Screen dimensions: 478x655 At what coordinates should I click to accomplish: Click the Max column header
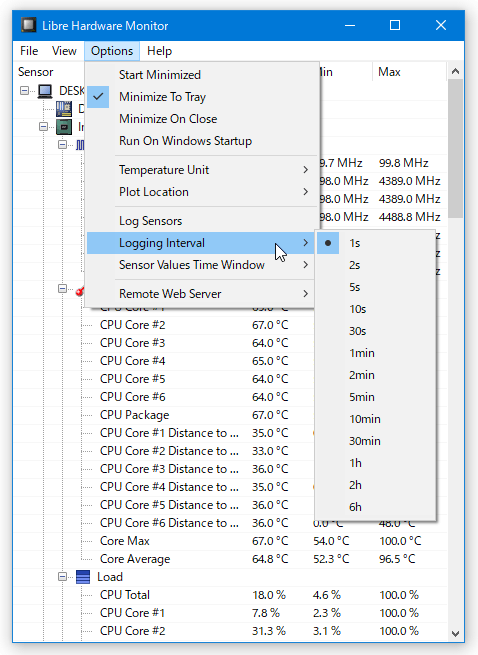(409, 72)
